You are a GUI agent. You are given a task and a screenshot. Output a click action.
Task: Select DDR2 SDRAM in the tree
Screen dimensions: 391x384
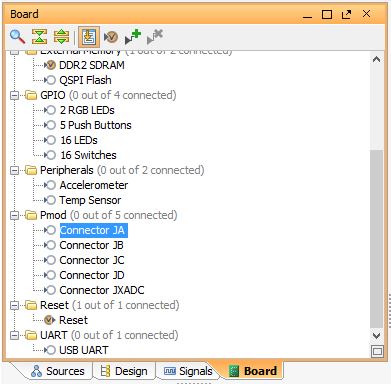92,65
